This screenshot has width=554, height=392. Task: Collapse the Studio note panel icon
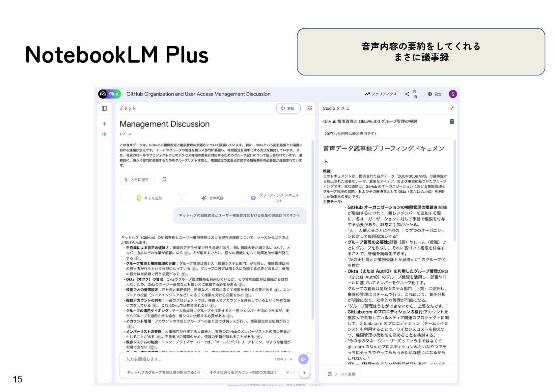(x=452, y=108)
